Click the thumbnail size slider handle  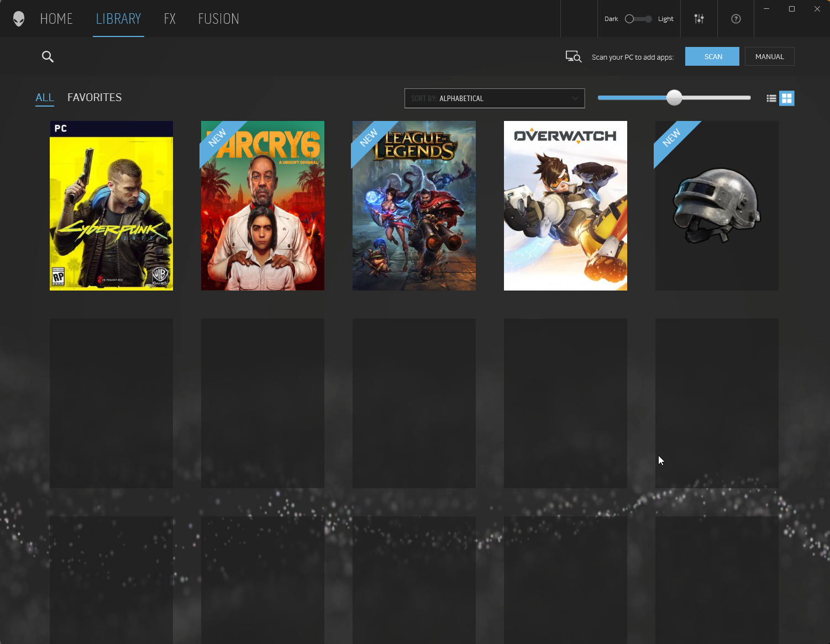tap(674, 98)
